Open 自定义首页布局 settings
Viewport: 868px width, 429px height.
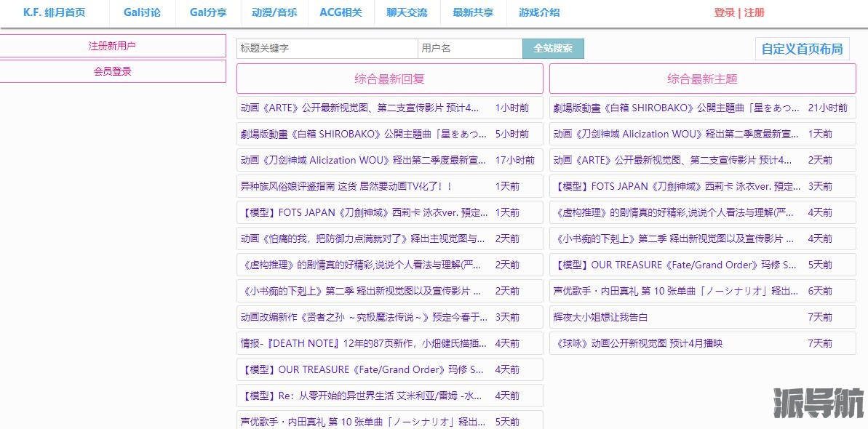tap(802, 49)
